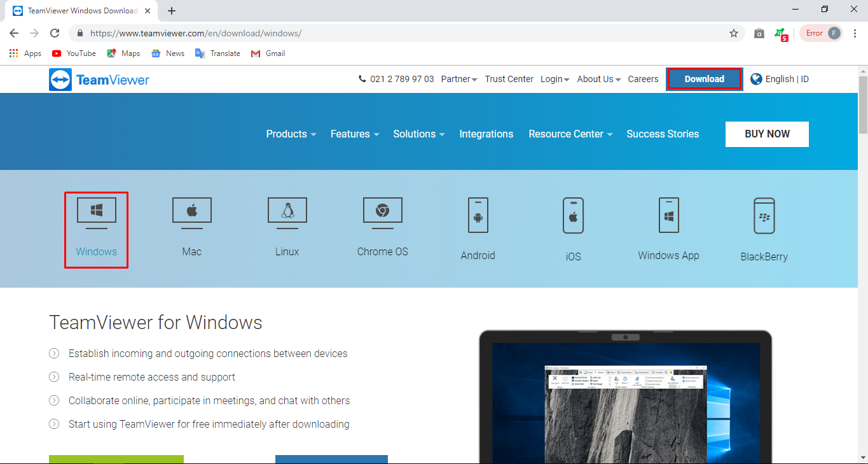Reload the page with the refresh icon
Viewport: 868px width, 464px height.
pos(55,33)
